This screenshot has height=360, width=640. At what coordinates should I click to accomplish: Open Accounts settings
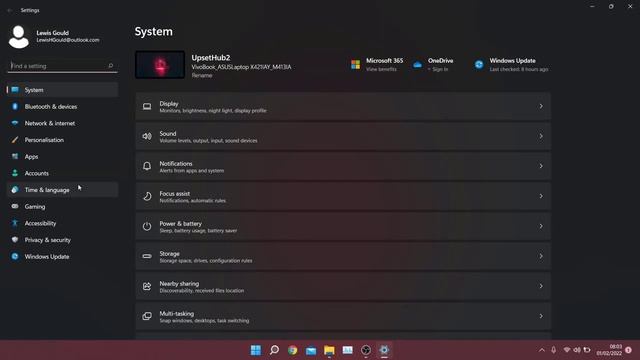pos(62,173)
